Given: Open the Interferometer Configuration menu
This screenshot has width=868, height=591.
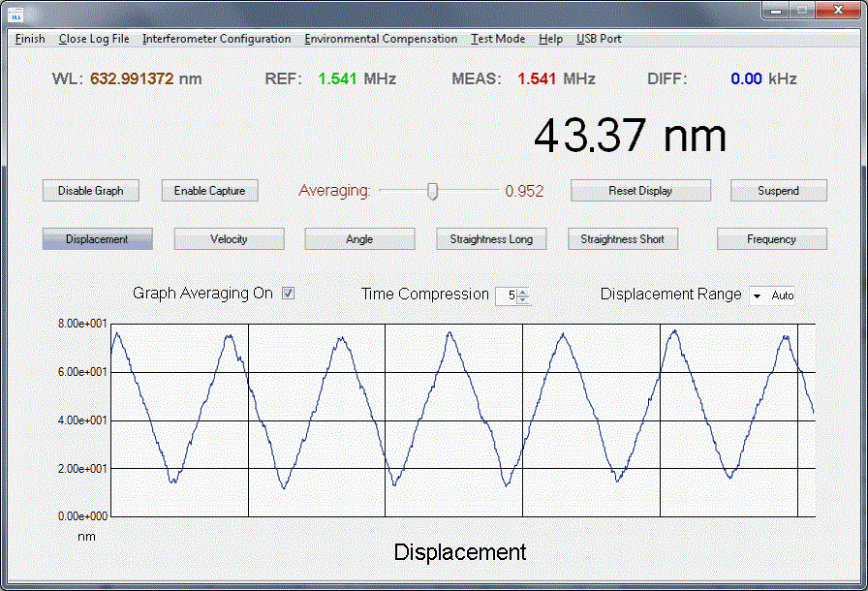Looking at the screenshot, I should (x=216, y=39).
